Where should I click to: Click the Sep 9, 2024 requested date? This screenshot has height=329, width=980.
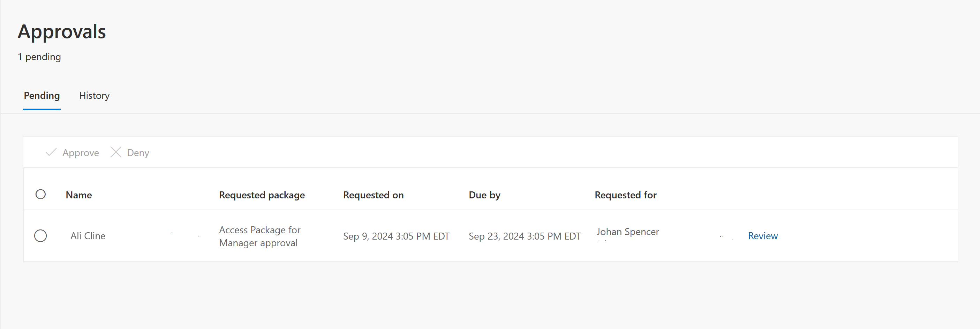(x=396, y=236)
